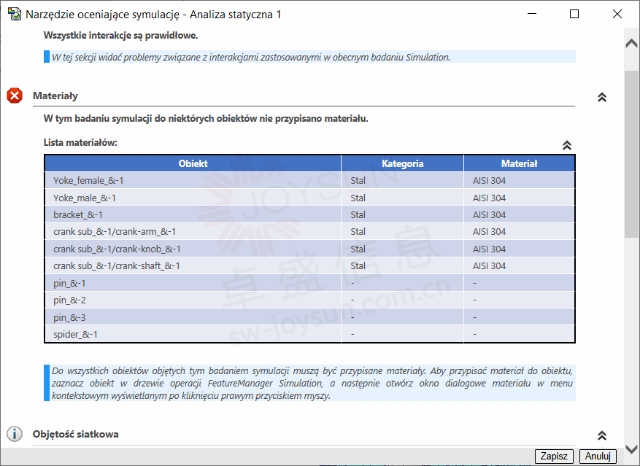Viewport: 640px width, 466px height.
Task: Select the pin_&-2 object row
Action: tap(310, 300)
